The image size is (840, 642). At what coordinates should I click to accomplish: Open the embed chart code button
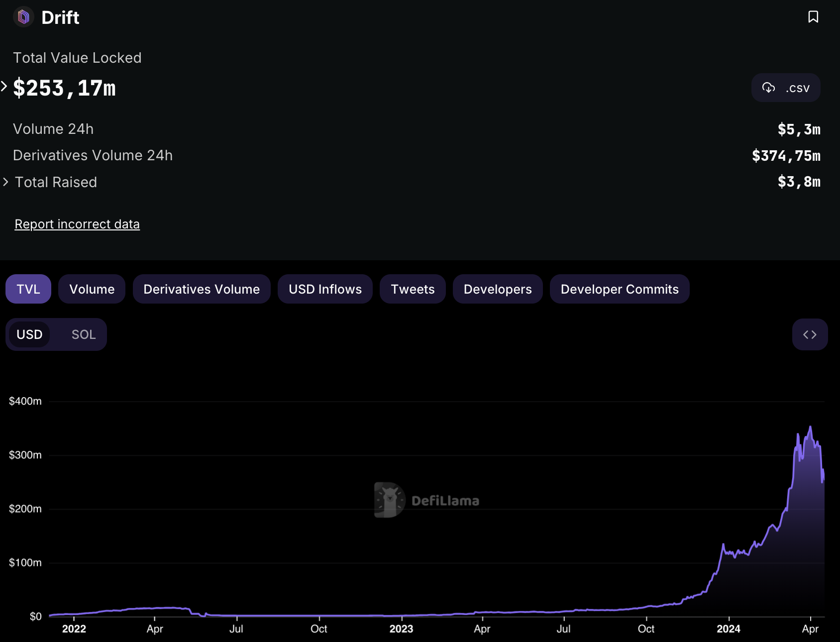coord(810,335)
